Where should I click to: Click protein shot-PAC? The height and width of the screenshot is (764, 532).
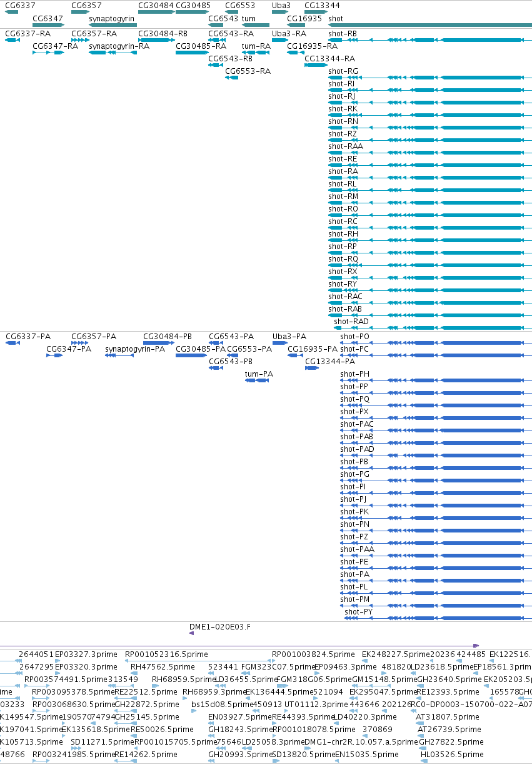point(357,424)
